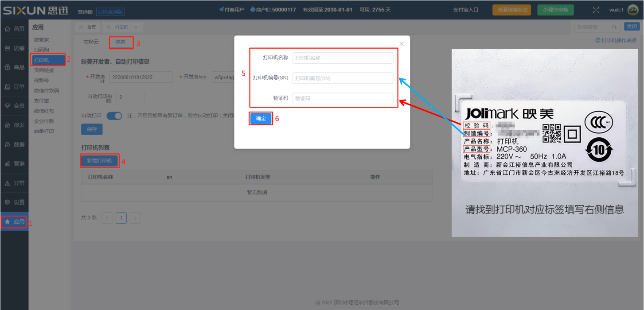Open 扫码购 in the 应用 menu
The width and height of the screenshot is (644, 310).
coord(42,50)
